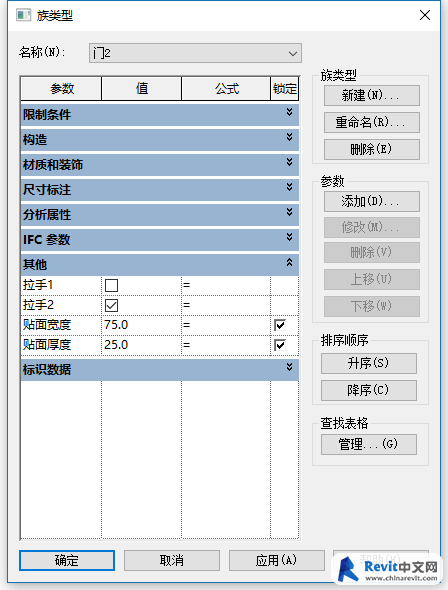Screen dimensions: 448x590
Task: Uncheck the 拉手2 checkbox
Action: point(111,305)
